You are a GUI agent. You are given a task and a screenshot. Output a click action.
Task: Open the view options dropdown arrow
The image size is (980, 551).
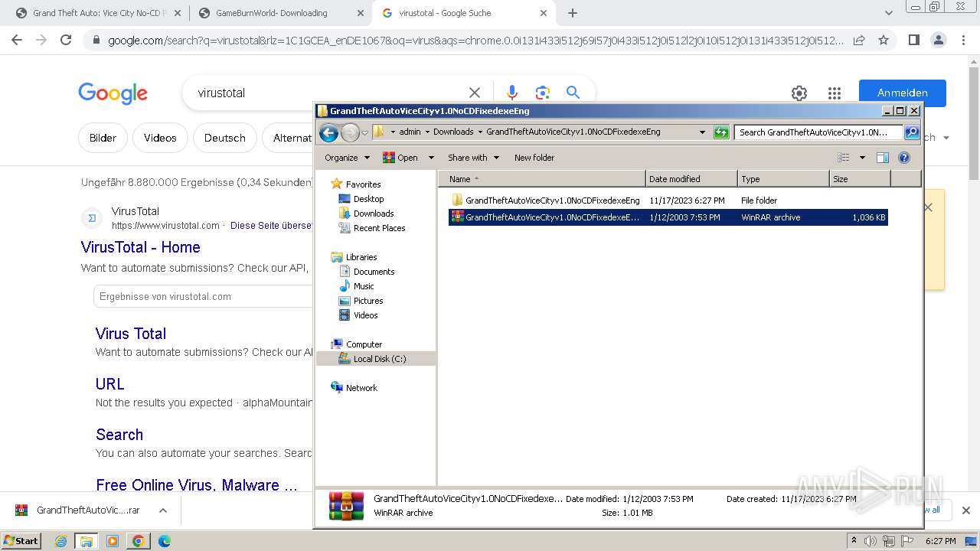click(x=862, y=158)
